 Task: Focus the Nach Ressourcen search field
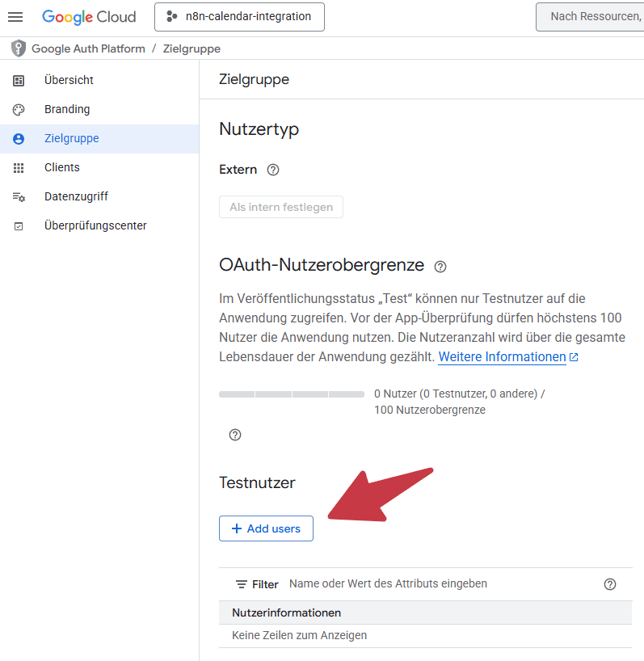(x=590, y=17)
